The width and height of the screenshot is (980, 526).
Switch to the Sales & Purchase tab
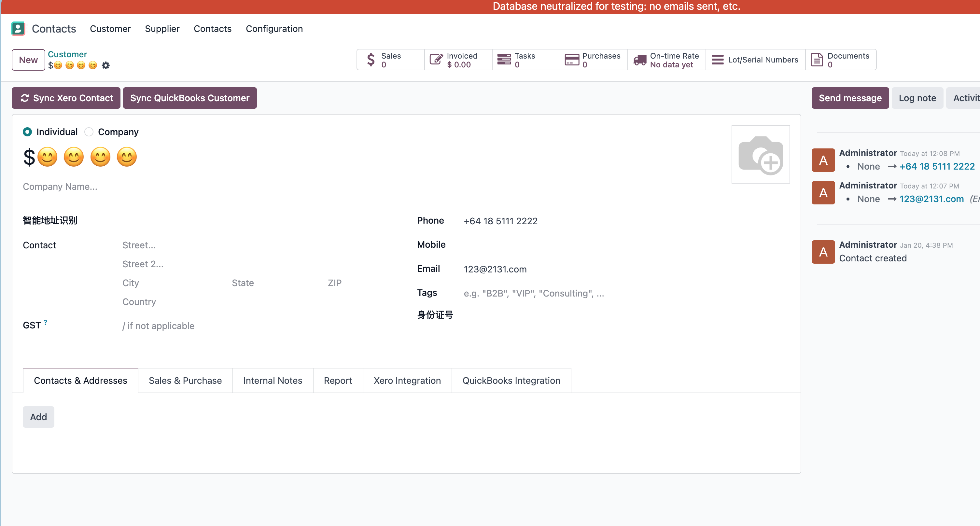pos(185,380)
